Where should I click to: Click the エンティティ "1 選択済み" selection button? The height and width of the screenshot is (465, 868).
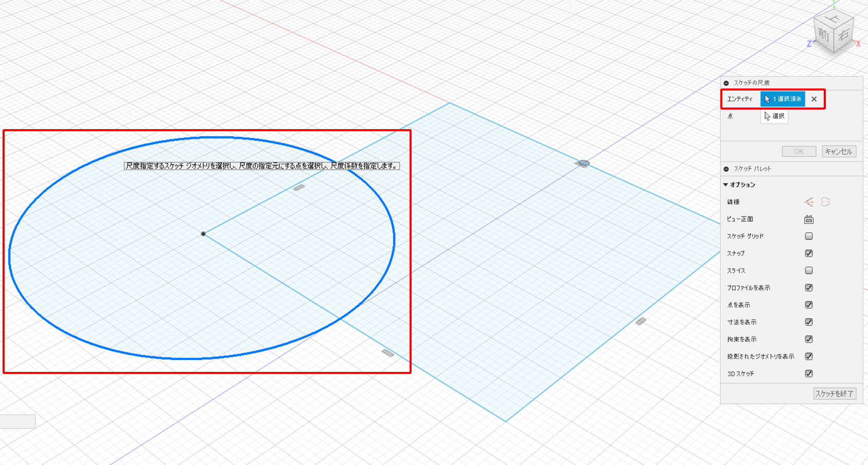pyautogui.click(x=783, y=99)
